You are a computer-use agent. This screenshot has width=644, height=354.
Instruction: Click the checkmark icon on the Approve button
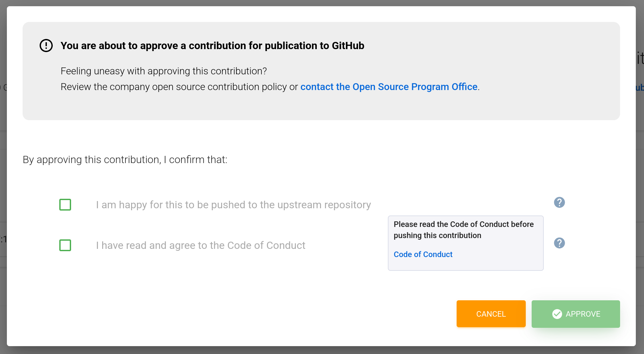557,314
